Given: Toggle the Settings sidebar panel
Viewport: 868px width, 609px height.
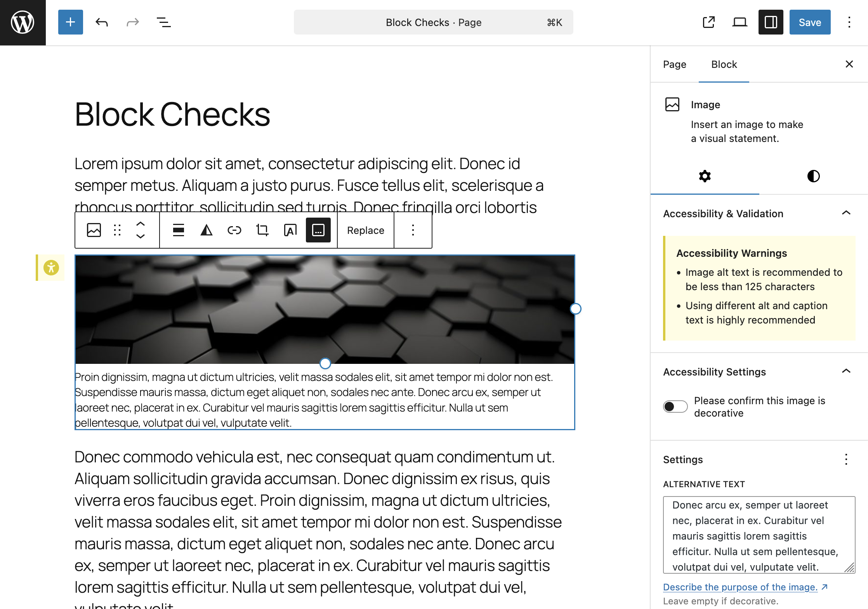Looking at the screenshot, I should point(771,22).
